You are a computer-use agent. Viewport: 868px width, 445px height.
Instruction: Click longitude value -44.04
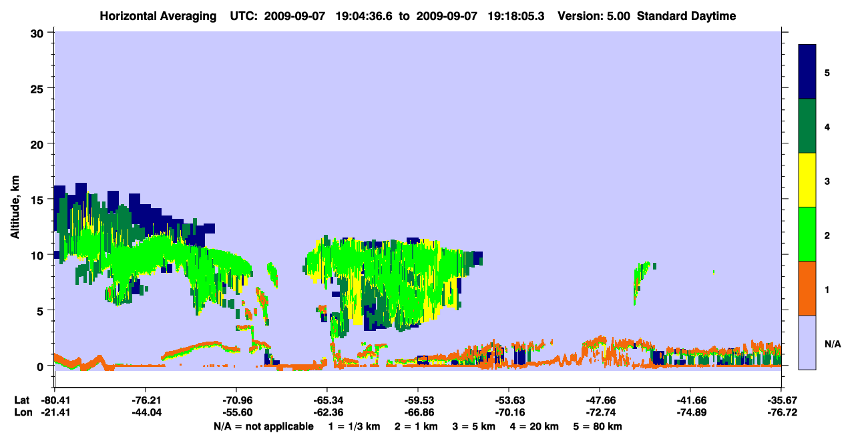point(145,412)
